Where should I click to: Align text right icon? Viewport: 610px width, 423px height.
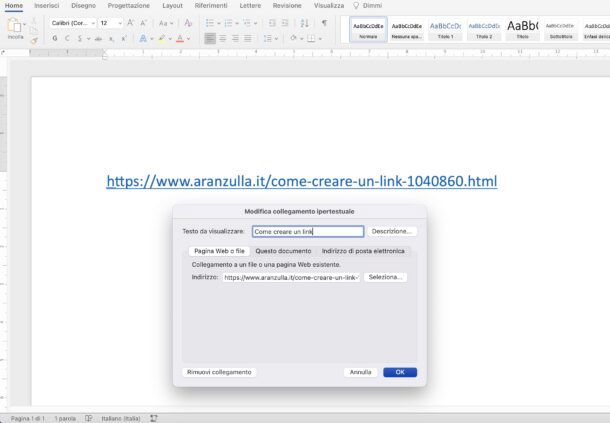tap(235, 39)
